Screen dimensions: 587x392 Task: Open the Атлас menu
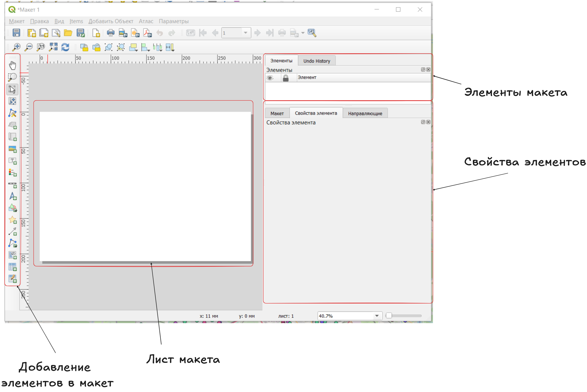tap(146, 21)
